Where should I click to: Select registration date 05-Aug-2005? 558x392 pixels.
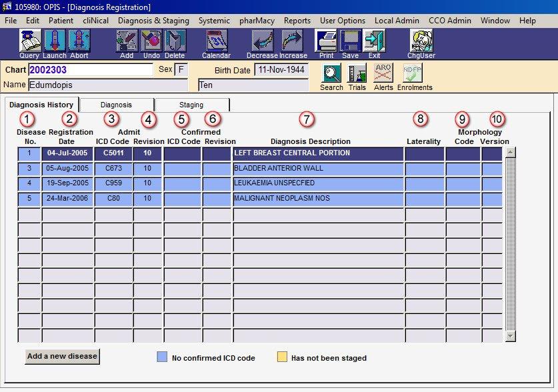(x=67, y=169)
